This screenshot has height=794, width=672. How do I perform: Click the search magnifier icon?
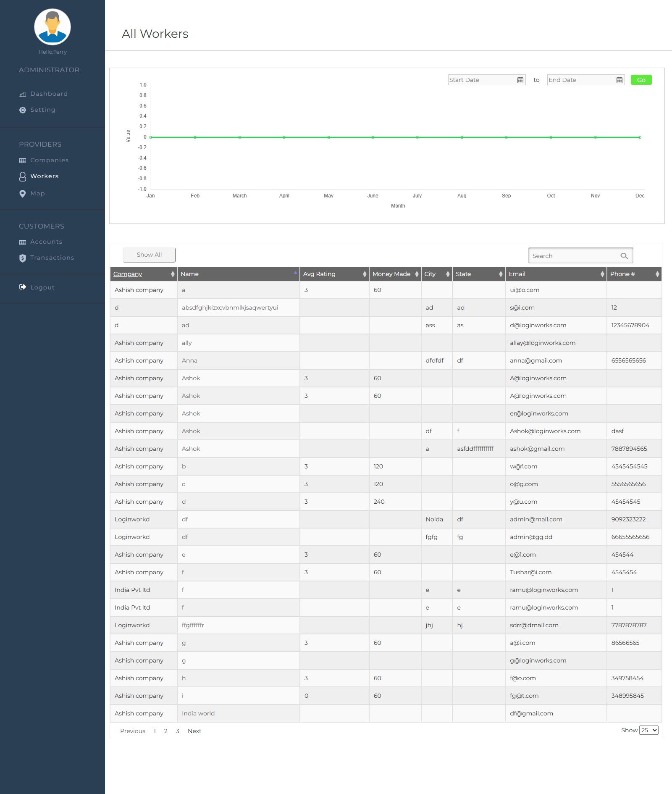[x=624, y=256]
